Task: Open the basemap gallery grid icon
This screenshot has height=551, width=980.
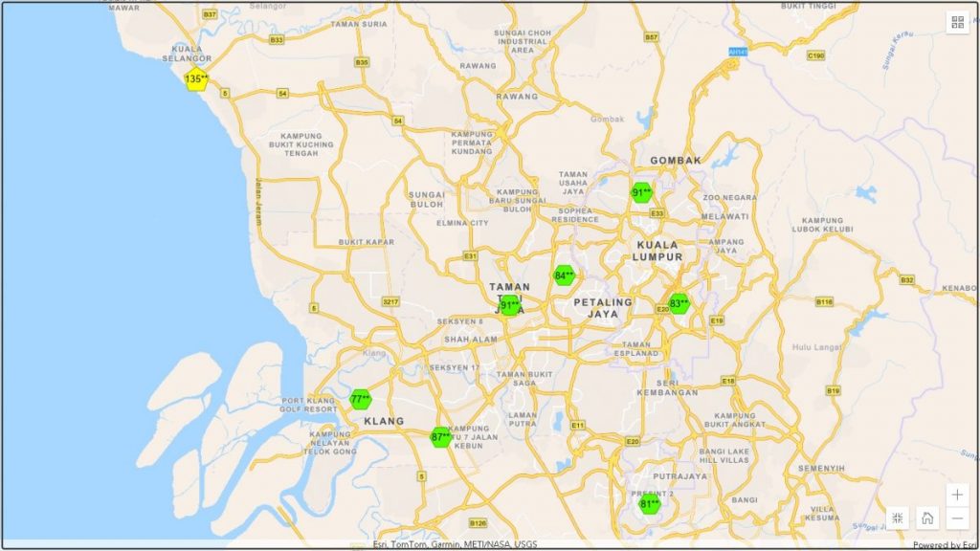Action: 957,23
